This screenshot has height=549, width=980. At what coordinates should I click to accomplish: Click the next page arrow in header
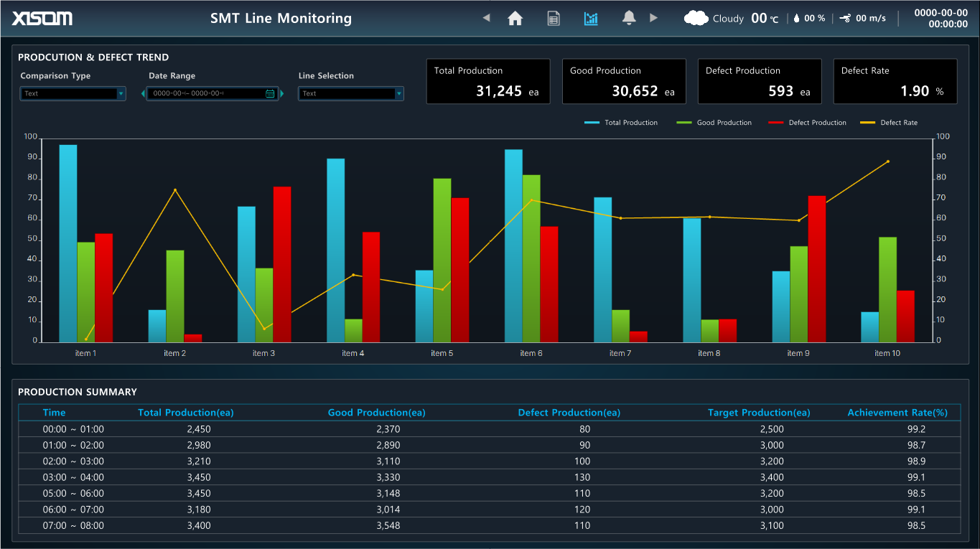tap(653, 18)
